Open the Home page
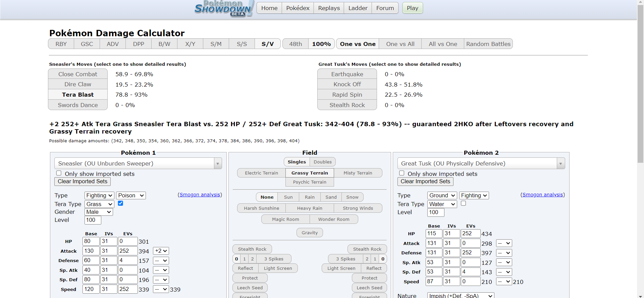 pyautogui.click(x=269, y=8)
